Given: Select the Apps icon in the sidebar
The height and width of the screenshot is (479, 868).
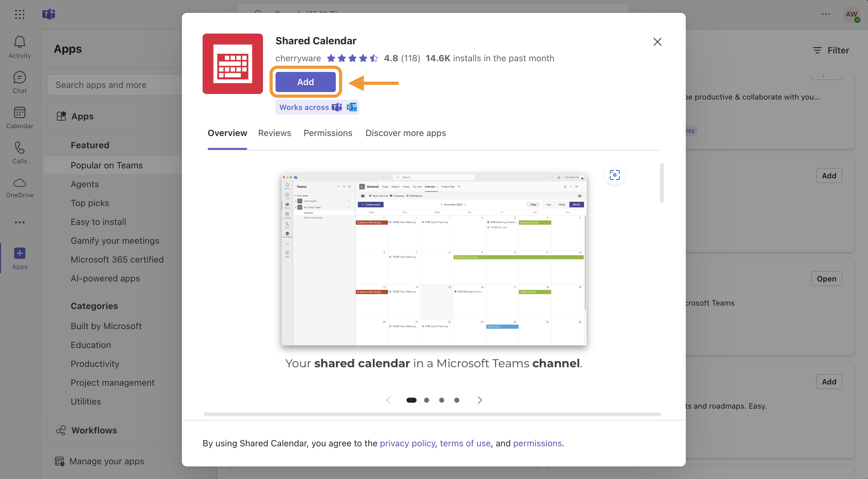Looking at the screenshot, I should tap(19, 258).
